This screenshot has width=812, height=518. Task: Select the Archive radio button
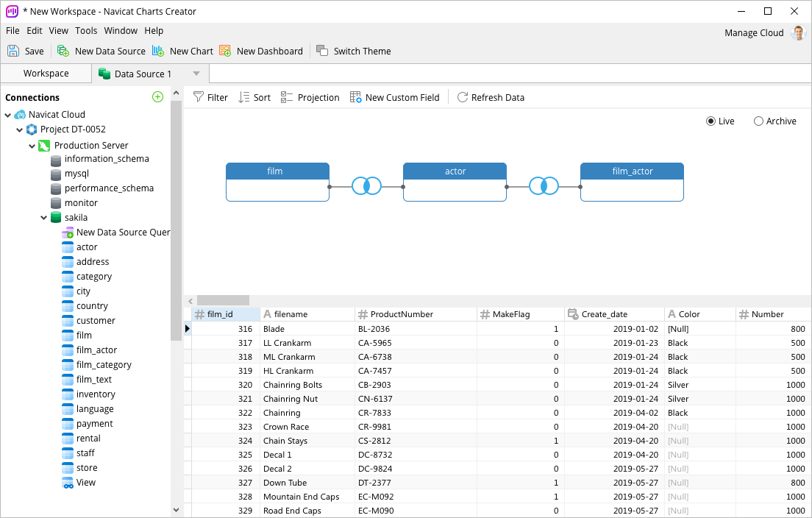coord(758,121)
